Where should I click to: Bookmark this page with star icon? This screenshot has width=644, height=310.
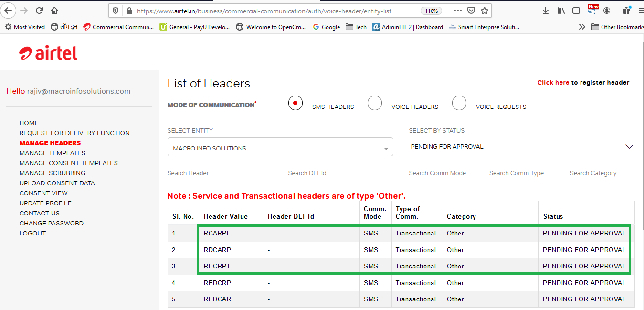[484, 11]
